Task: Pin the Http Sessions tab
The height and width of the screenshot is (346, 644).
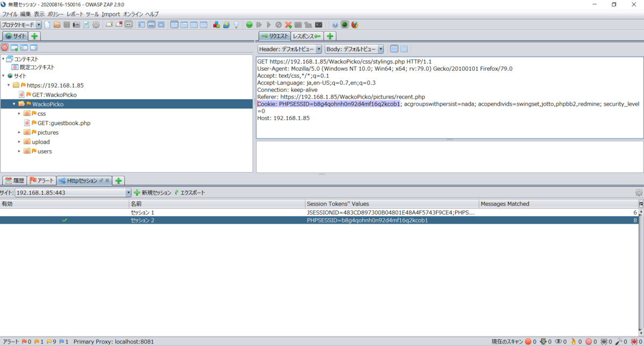Action: (101, 180)
